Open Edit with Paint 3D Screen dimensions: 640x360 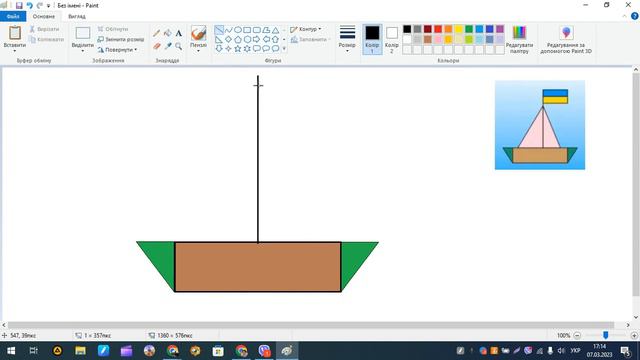point(566,40)
